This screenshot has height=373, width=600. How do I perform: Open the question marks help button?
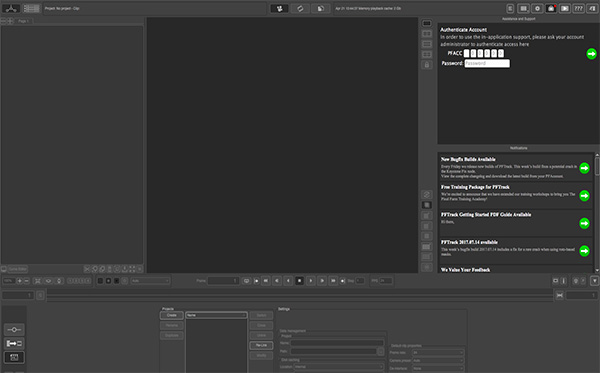tap(578, 8)
